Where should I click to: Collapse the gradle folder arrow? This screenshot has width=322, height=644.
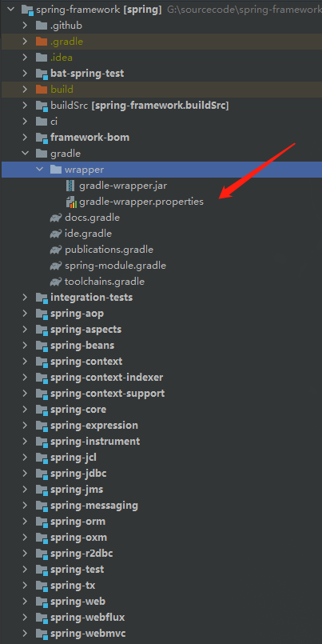(x=26, y=153)
